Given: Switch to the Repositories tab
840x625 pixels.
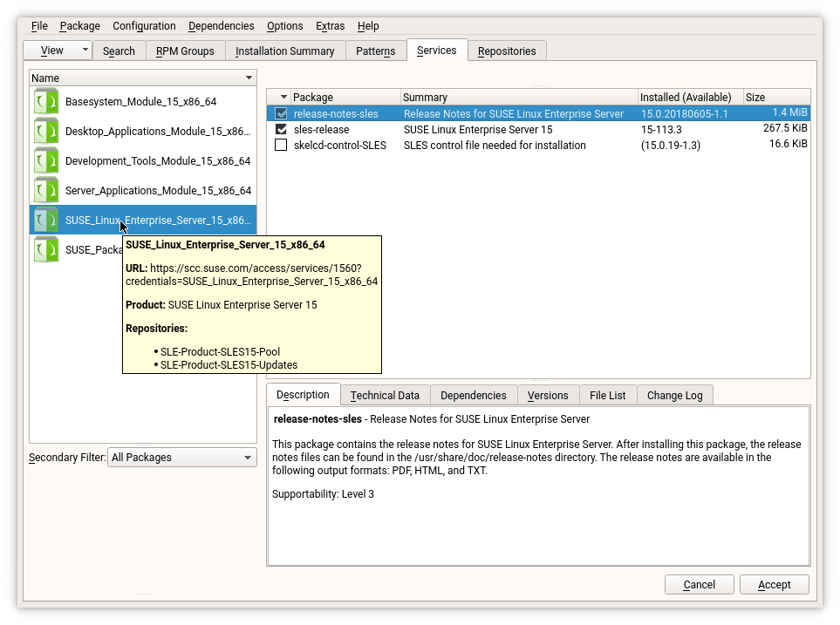Looking at the screenshot, I should (507, 51).
